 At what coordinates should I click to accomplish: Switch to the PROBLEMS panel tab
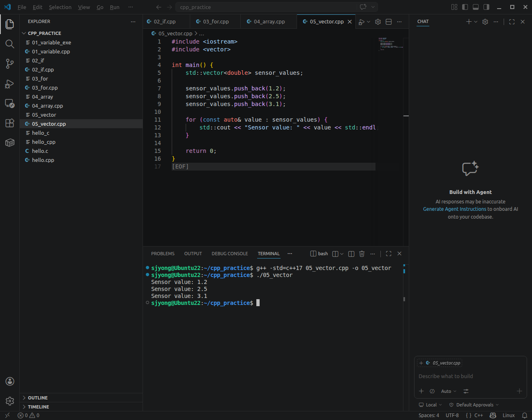(x=163, y=254)
